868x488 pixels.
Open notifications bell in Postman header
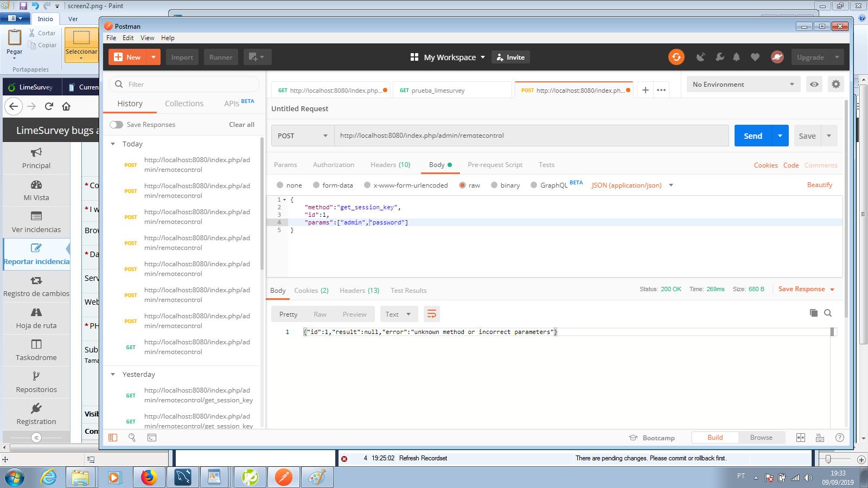[736, 57]
